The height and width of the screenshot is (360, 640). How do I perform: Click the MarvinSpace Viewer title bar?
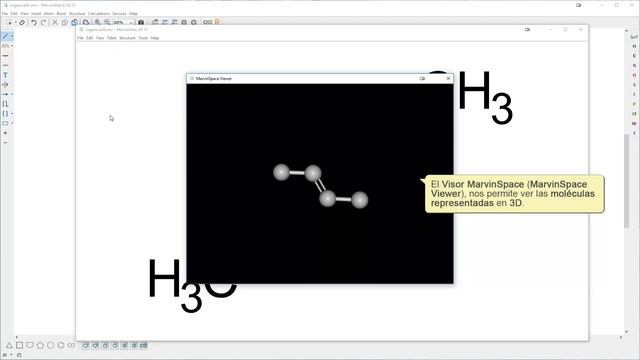320,78
